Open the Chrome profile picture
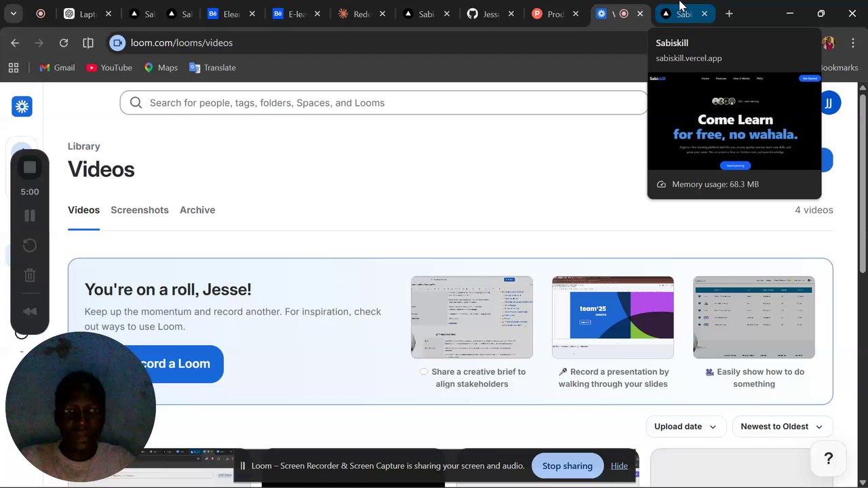The width and height of the screenshot is (868, 488). (x=828, y=43)
